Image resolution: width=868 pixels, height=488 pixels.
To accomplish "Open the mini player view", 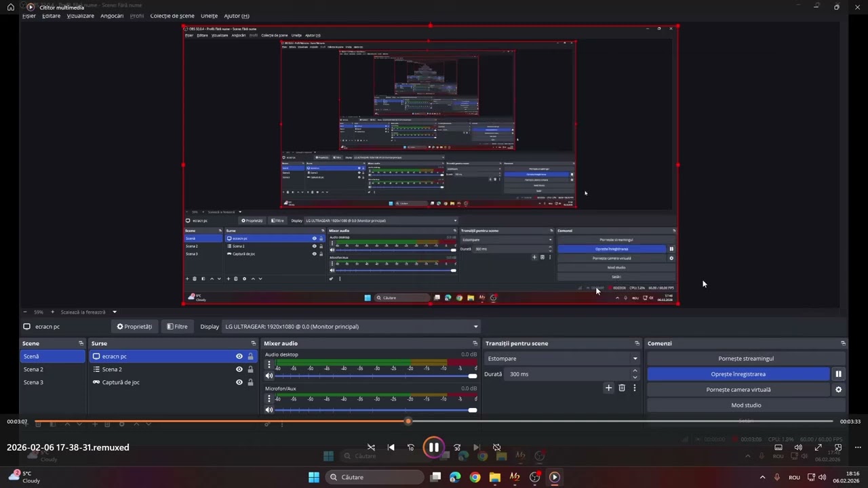I will [x=838, y=447].
